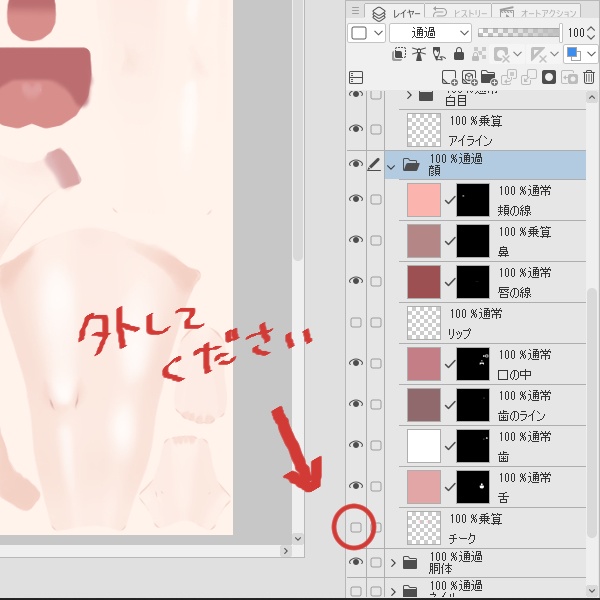
Task: Select the 鼻 layer name
Action: click(503, 252)
